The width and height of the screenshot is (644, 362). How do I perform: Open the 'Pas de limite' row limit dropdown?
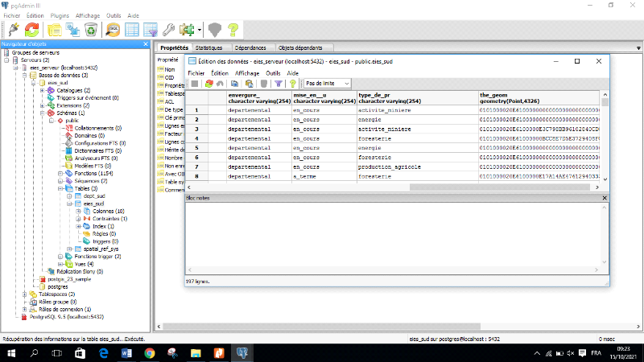pos(328,83)
